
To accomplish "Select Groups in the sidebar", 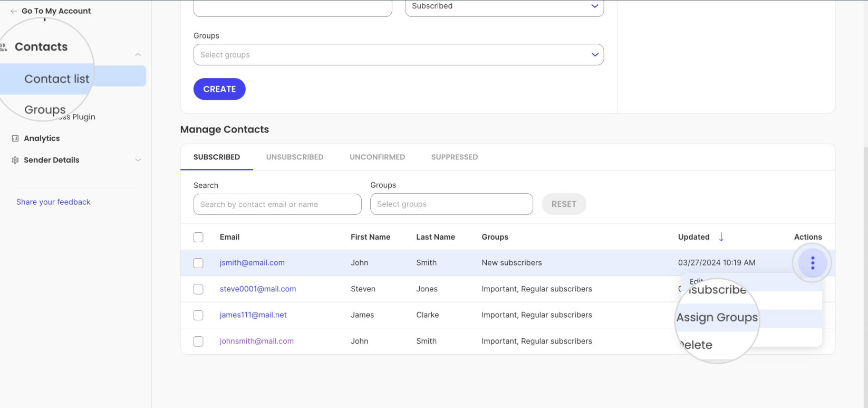I will [45, 110].
